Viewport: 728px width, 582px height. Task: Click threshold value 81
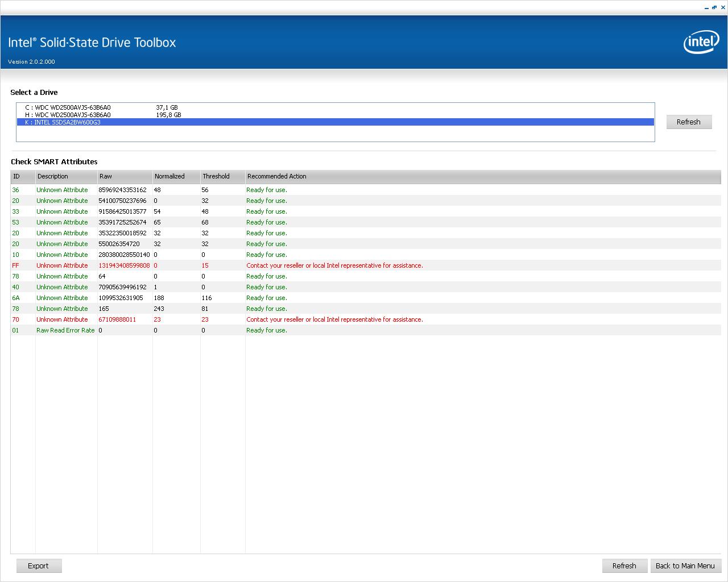coord(205,309)
